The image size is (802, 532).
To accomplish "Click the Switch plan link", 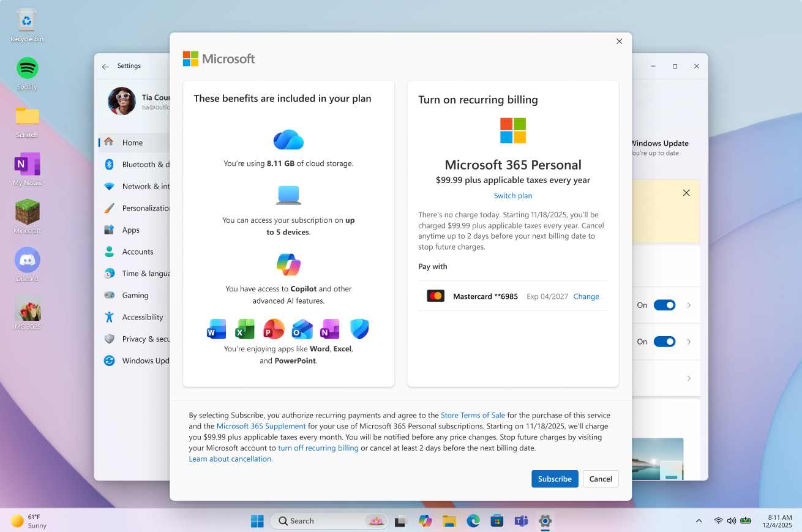I will tap(513, 196).
